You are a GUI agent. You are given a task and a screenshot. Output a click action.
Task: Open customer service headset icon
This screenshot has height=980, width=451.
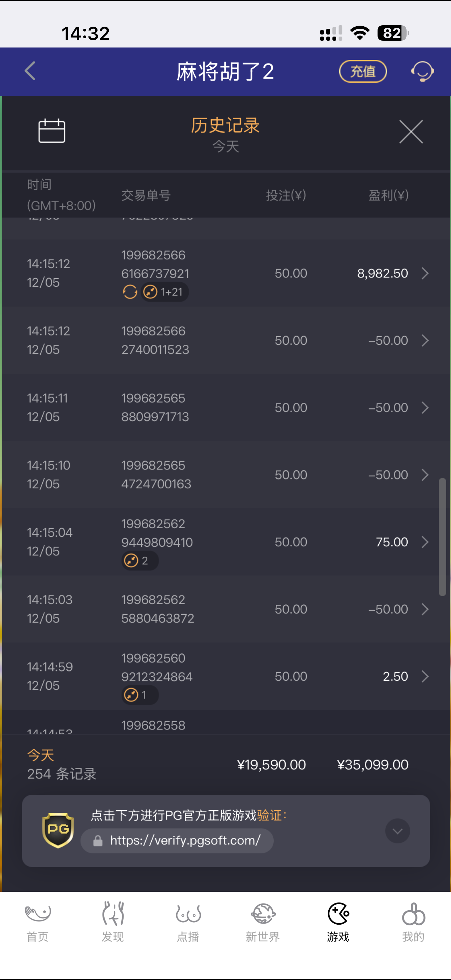[x=422, y=71]
